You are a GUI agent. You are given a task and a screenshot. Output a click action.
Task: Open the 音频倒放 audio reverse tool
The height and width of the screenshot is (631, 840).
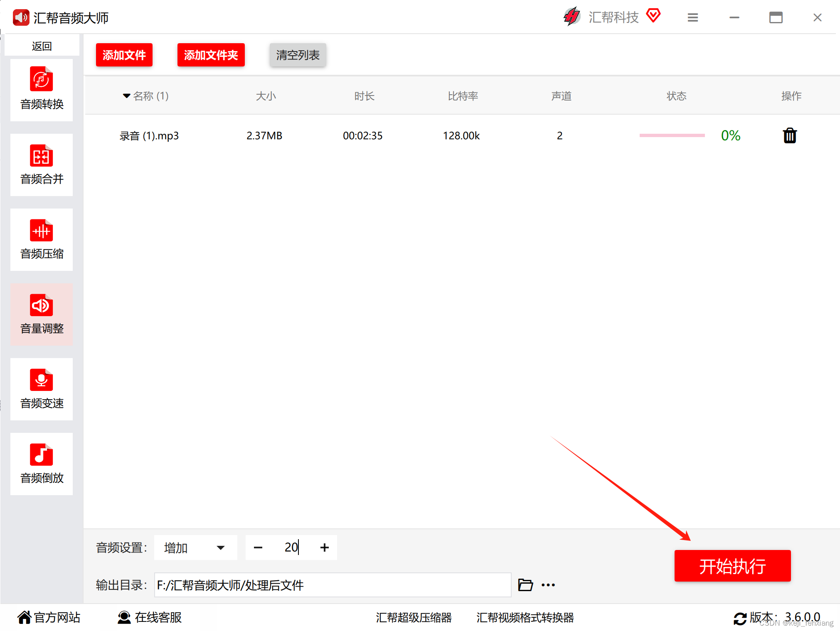pos(42,464)
